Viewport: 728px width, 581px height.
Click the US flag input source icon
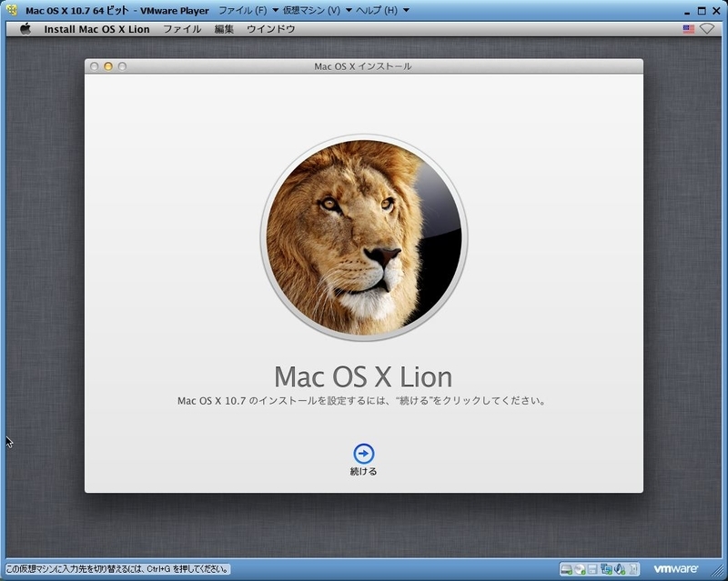(x=689, y=29)
